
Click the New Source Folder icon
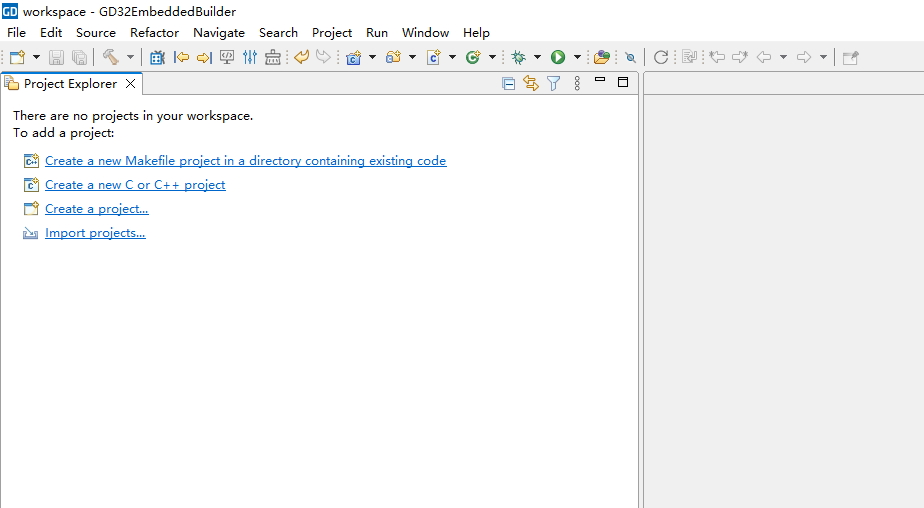(x=393, y=57)
